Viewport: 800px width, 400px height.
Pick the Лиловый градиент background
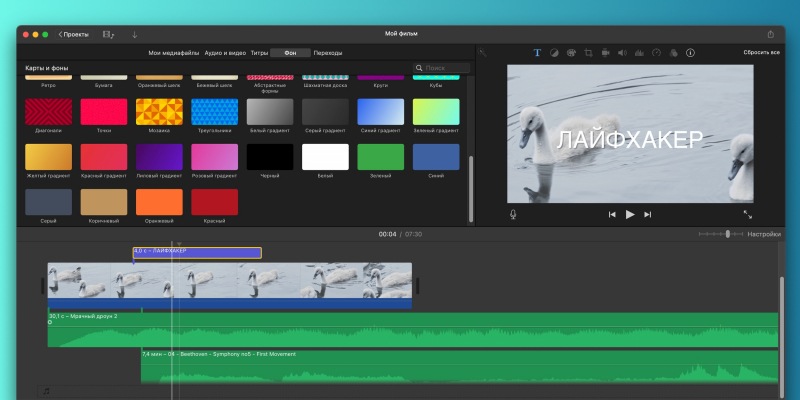pos(159,157)
